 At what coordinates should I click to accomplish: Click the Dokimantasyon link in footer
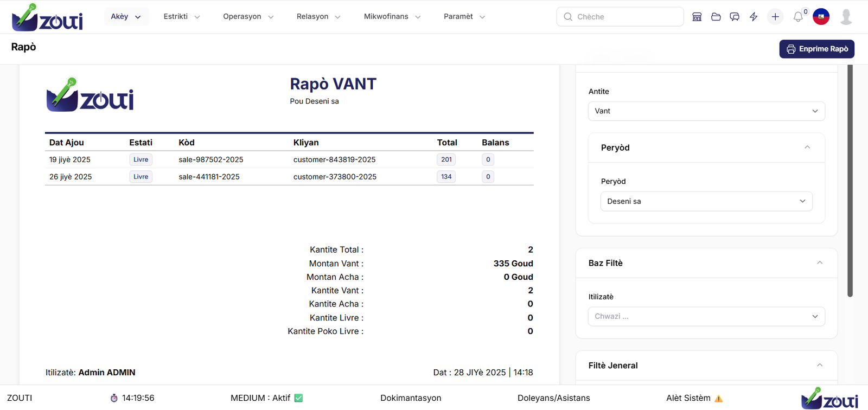411,398
